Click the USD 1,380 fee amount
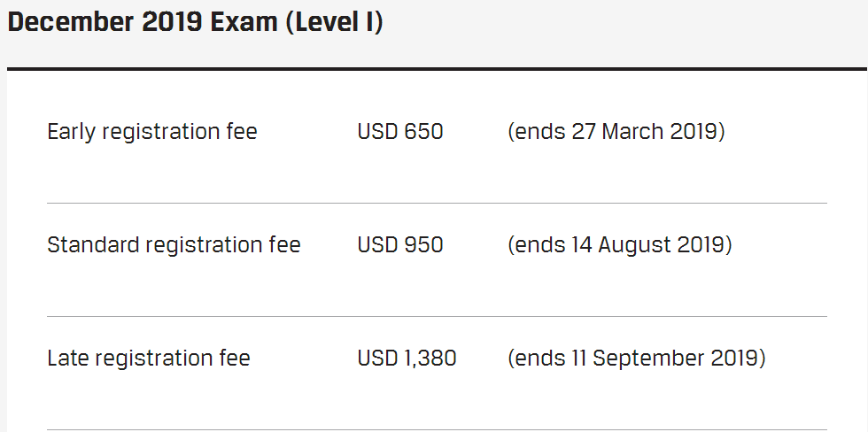The height and width of the screenshot is (432, 868). pos(407,358)
